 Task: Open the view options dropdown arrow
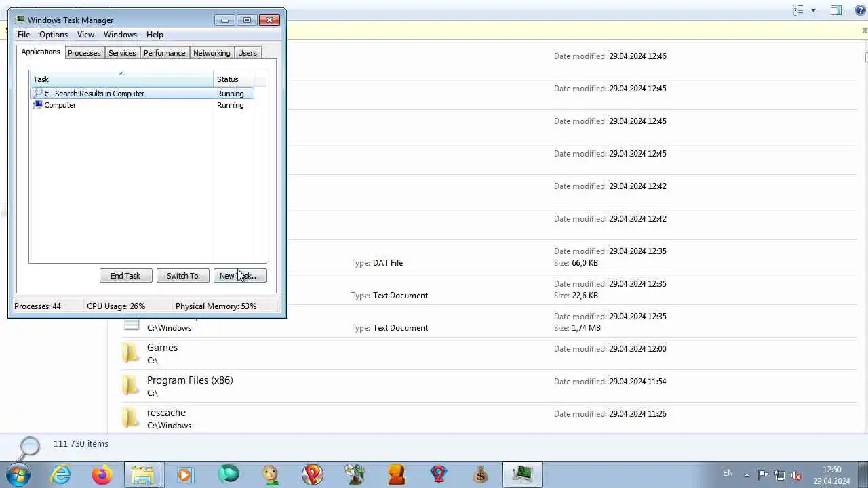point(813,10)
